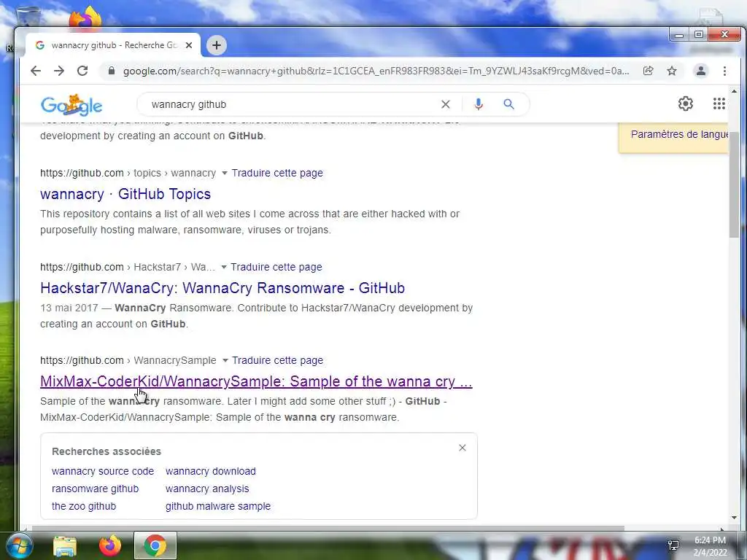The height and width of the screenshot is (560, 747).
Task: Click the horizontal scrollbar at page bottom
Action: tap(328, 528)
